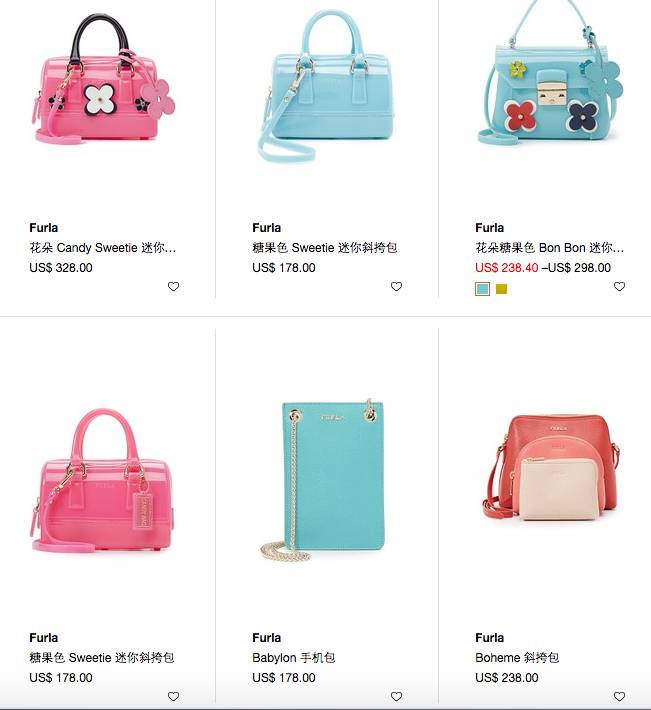
Task: Open the Boheme 斜挎包 product title link
Action: [517, 657]
